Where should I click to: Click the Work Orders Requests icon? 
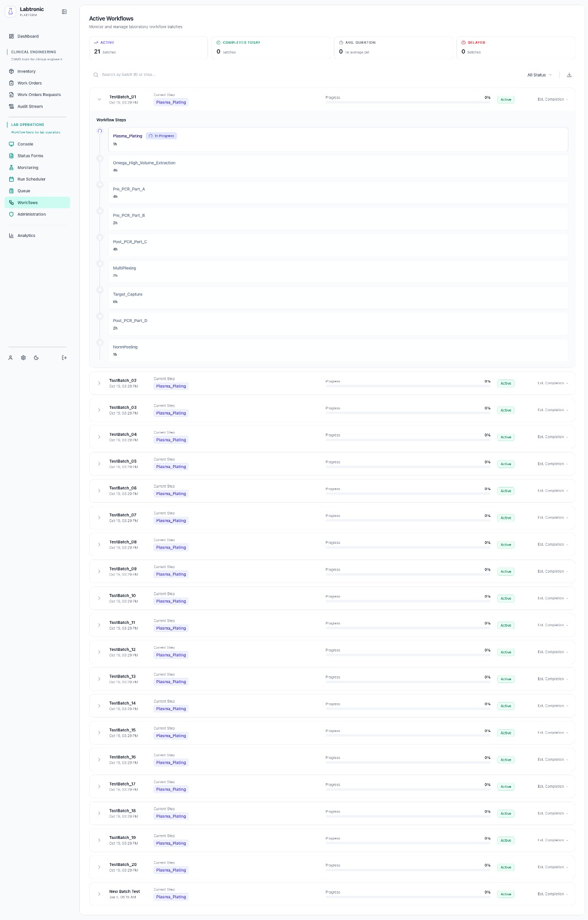click(x=11, y=94)
